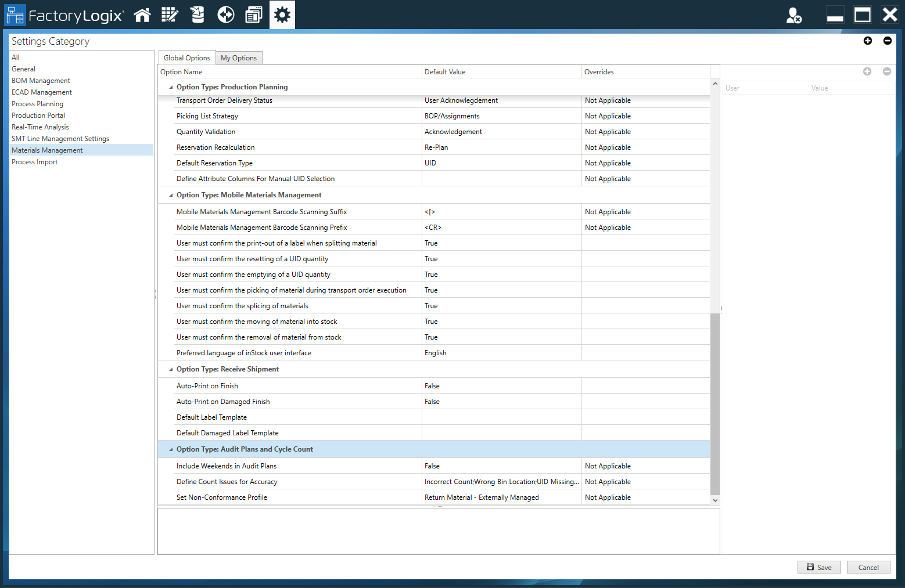This screenshot has width=905, height=588.
Task: Add a user override using the plus icon
Action: (x=868, y=71)
